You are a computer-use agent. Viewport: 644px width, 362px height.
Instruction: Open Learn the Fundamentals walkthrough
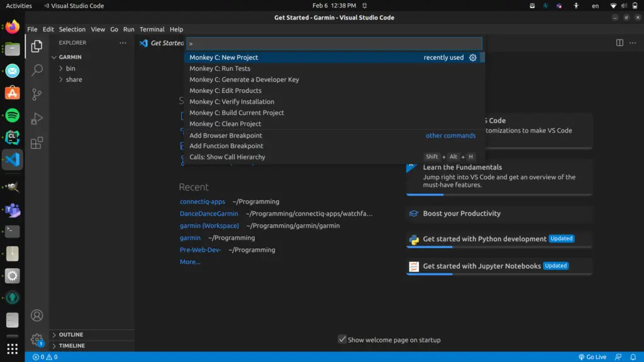pos(499,177)
